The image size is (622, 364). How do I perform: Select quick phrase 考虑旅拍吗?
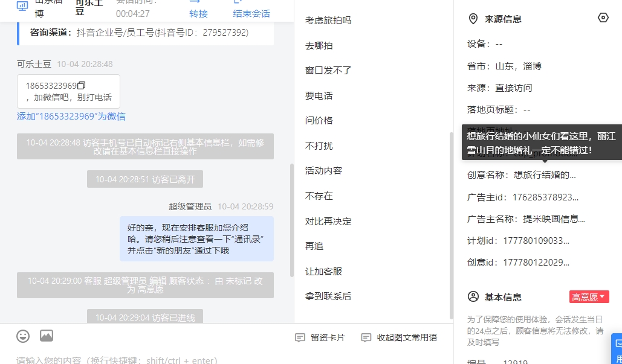[328, 21]
